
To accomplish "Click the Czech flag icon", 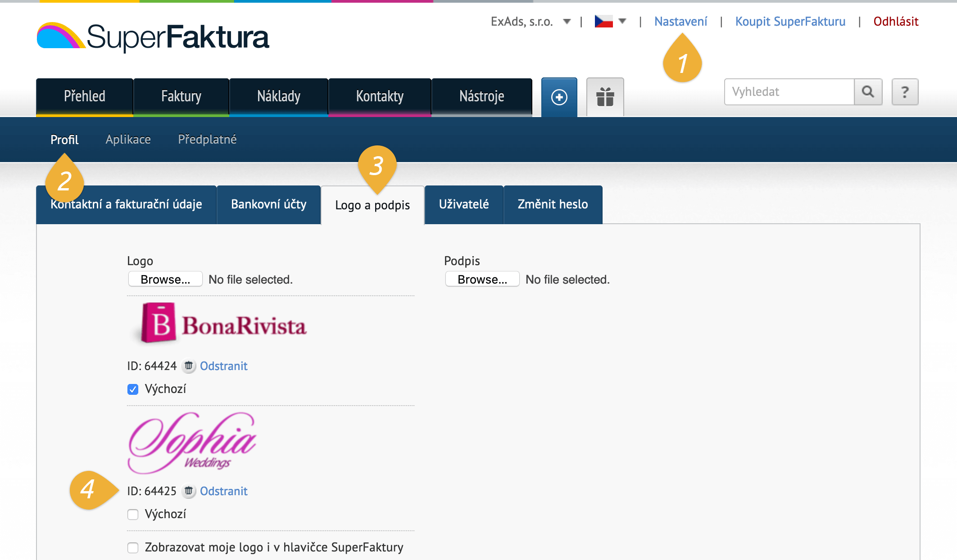I will point(604,22).
